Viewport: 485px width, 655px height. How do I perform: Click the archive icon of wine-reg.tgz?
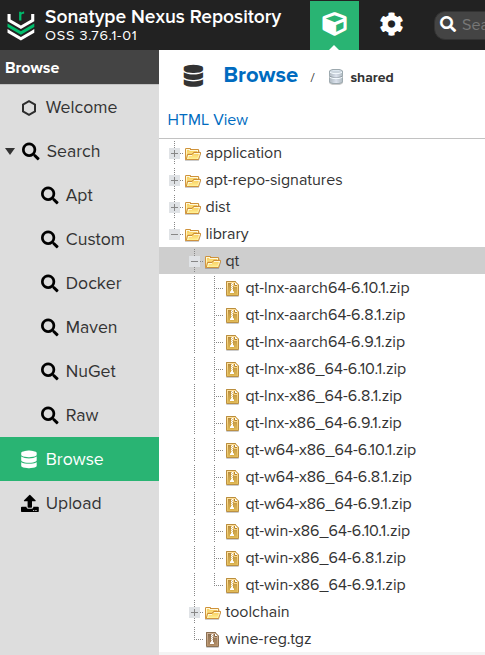[x=212, y=640]
